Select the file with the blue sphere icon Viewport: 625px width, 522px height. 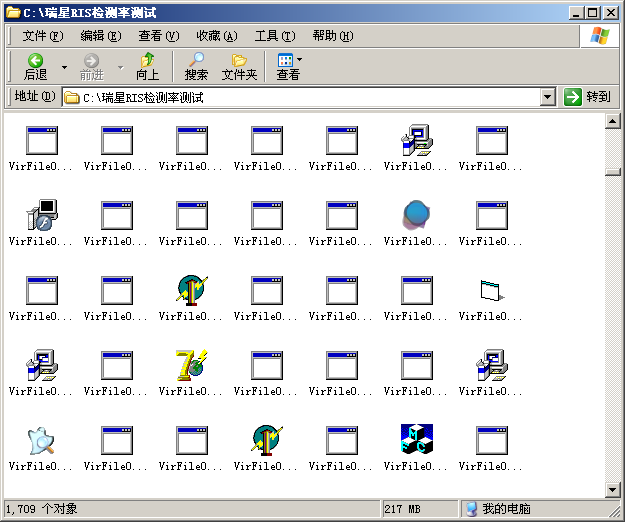tap(416, 222)
